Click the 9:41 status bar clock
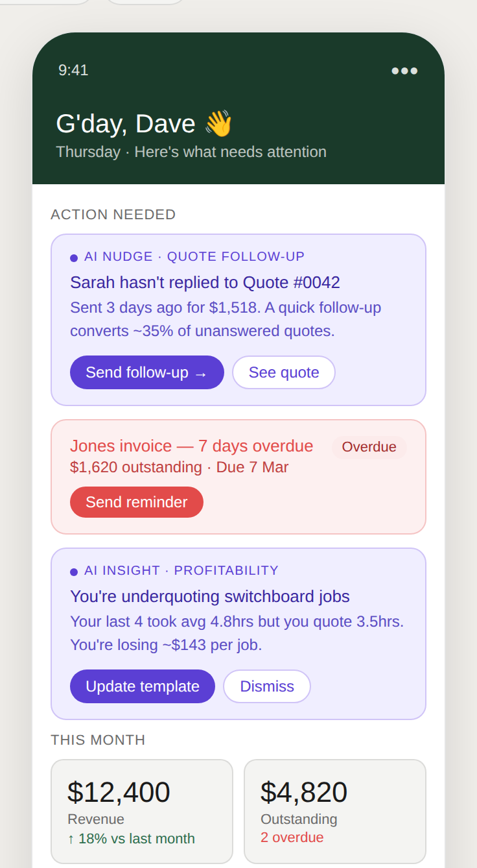The image size is (477, 868). click(73, 71)
